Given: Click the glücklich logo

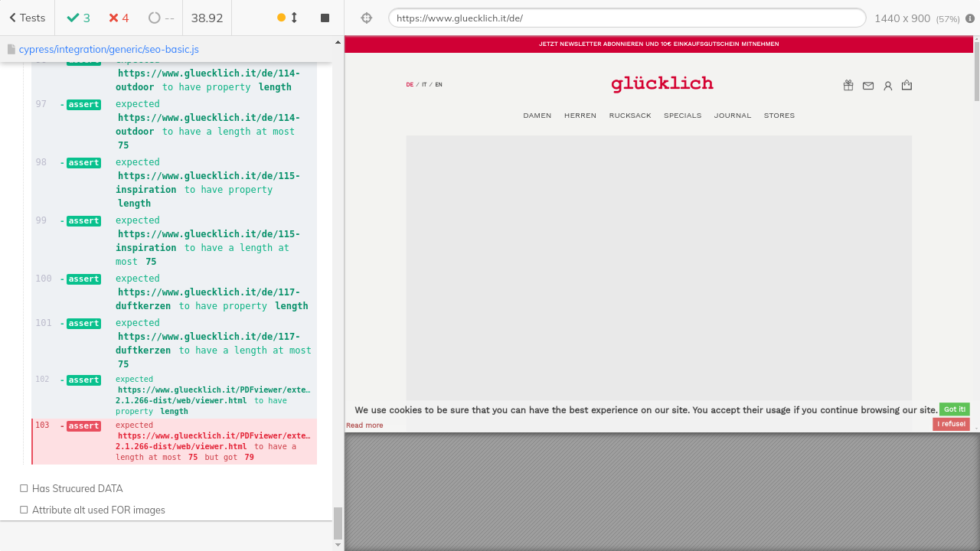Looking at the screenshot, I should (662, 84).
